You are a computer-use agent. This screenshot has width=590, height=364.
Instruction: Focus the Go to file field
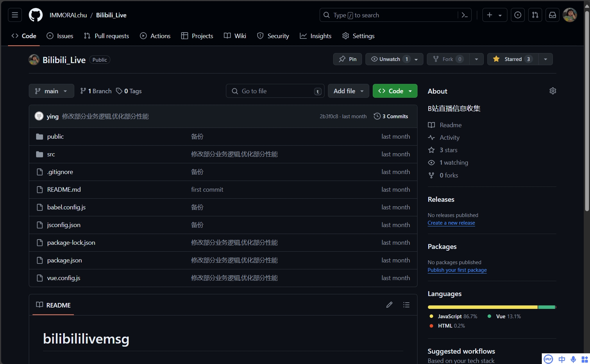[275, 91]
